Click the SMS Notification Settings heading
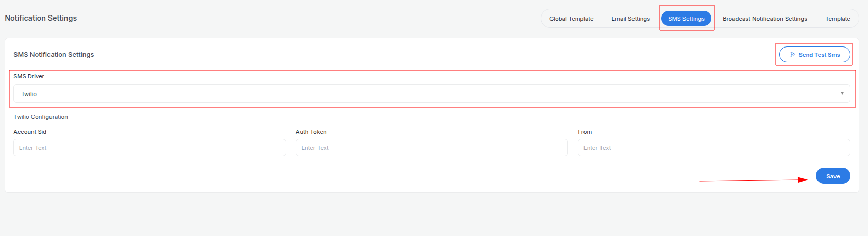868x236 pixels. pos(54,55)
